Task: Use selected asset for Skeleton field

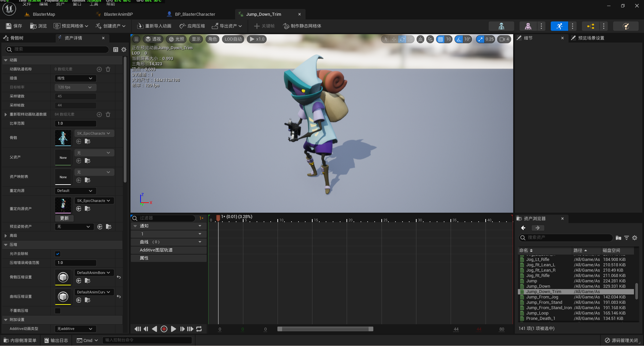Action: click(79, 141)
